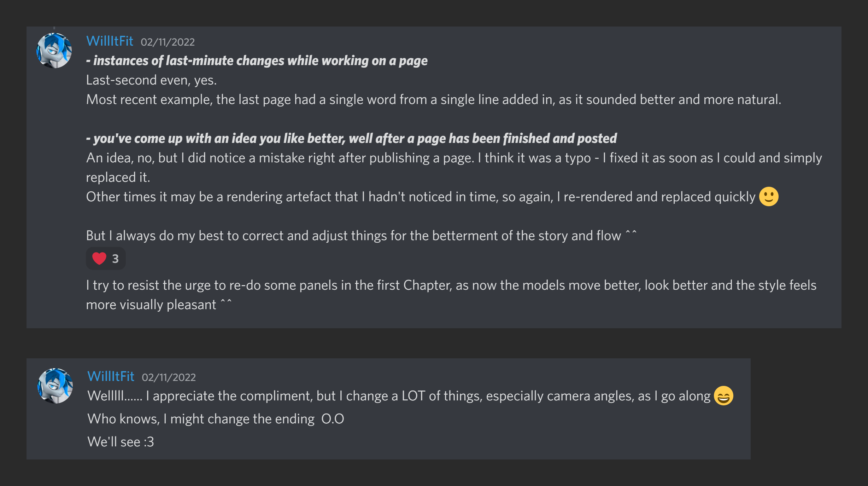
Task: Click the bold 'you've come up with an idea' heading
Action: (x=351, y=138)
